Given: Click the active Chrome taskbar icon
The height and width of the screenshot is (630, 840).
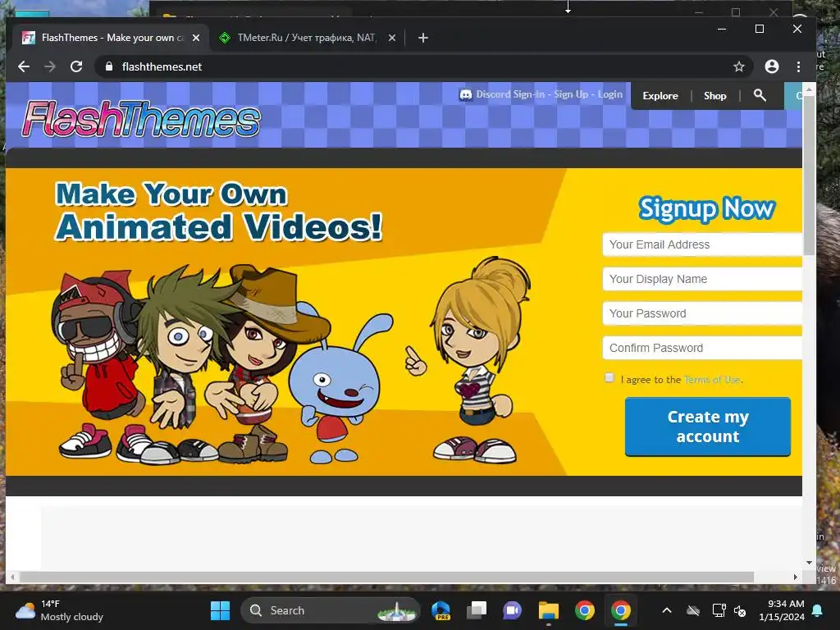Looking at the screenshot, I should pyautogui.click(x=620, y=610).
